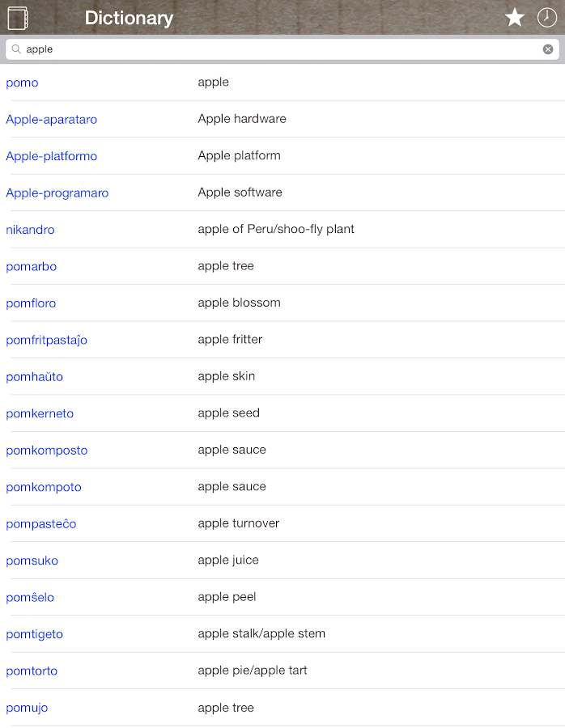Open the 'pomfritpastaĵo' entry
This screenshot has height=728, width=565.
(46, 341)
